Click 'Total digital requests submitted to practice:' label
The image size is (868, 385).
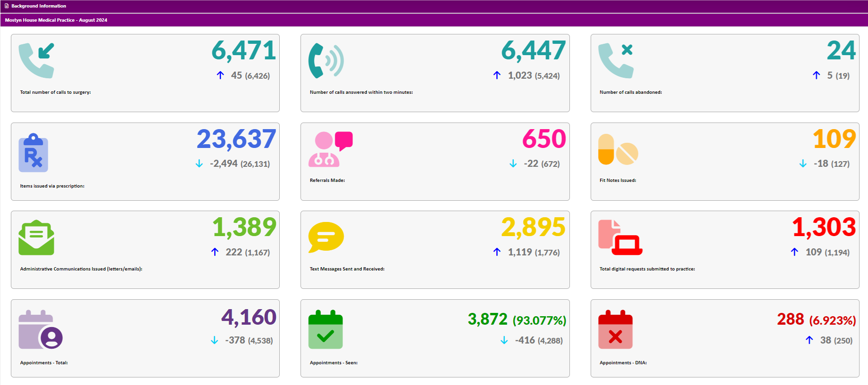point(647,269)
